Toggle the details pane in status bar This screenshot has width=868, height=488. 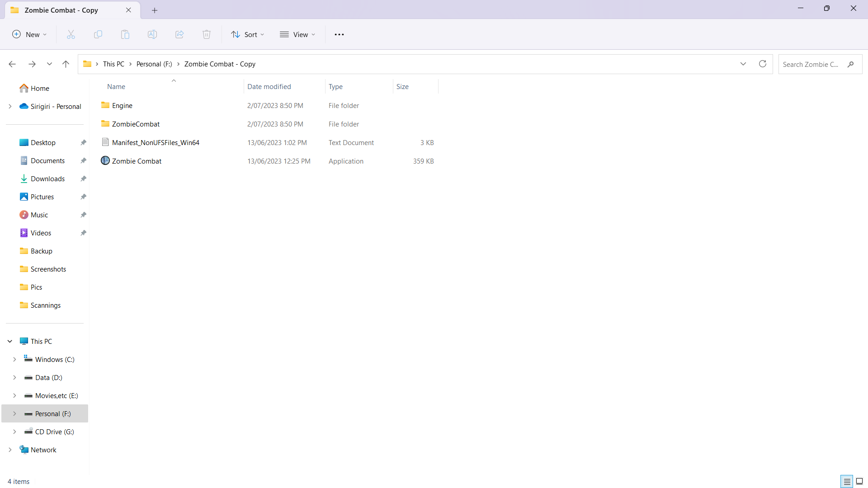point(846,481)
